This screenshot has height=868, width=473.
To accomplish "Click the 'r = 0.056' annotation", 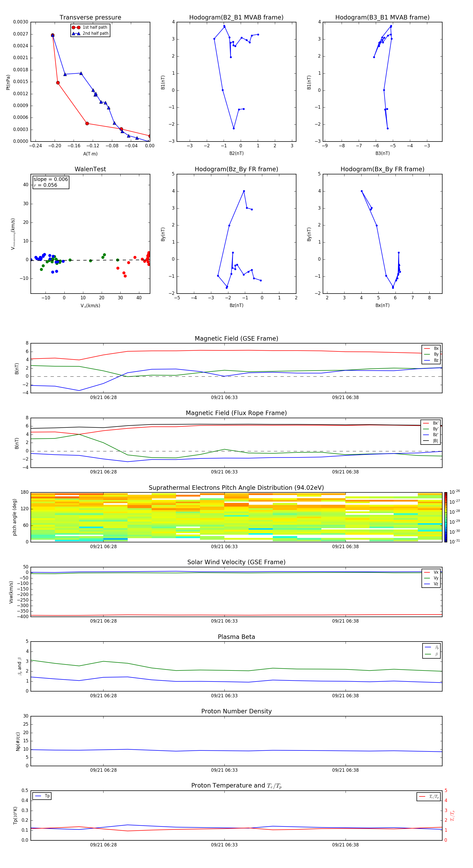I will point(45,185).
